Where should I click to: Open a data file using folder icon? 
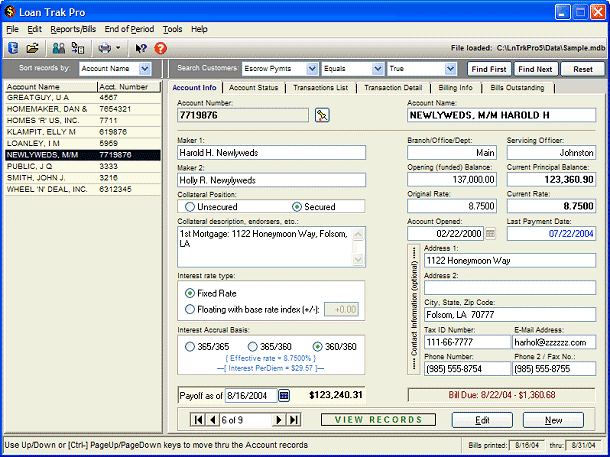[x=33, y=48]
